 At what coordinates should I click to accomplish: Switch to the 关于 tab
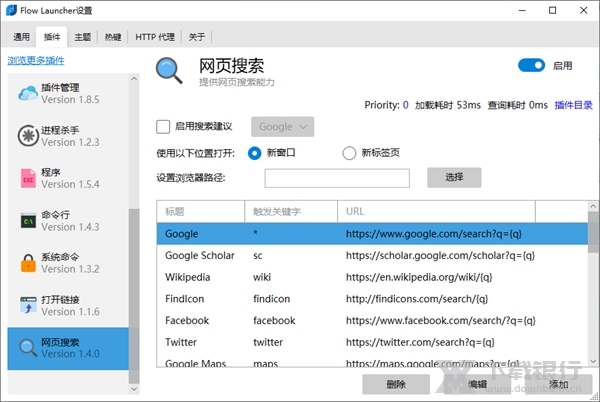pos(197,37)
